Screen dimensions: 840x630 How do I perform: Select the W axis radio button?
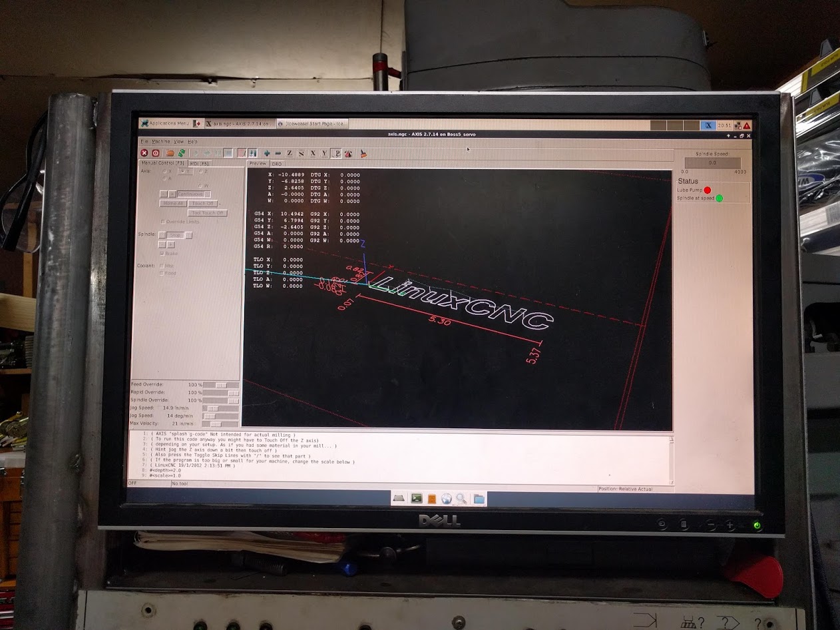[x=202, y=186]
